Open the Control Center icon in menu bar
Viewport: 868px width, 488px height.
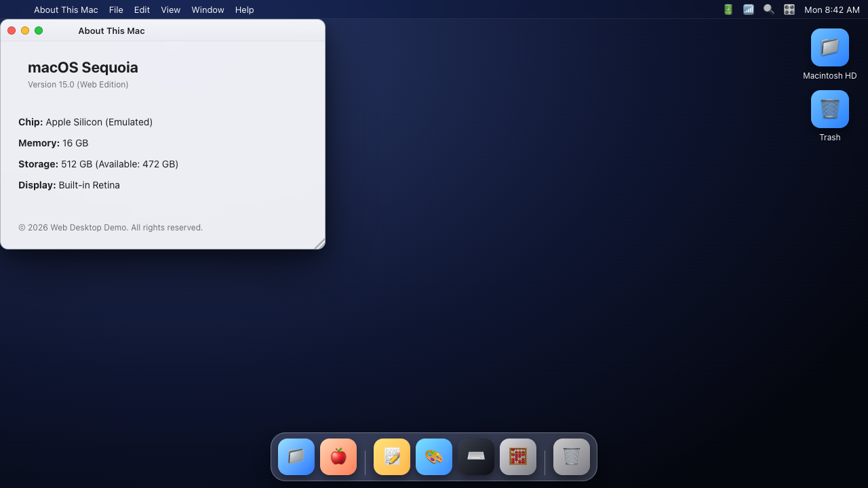[789, 9]
